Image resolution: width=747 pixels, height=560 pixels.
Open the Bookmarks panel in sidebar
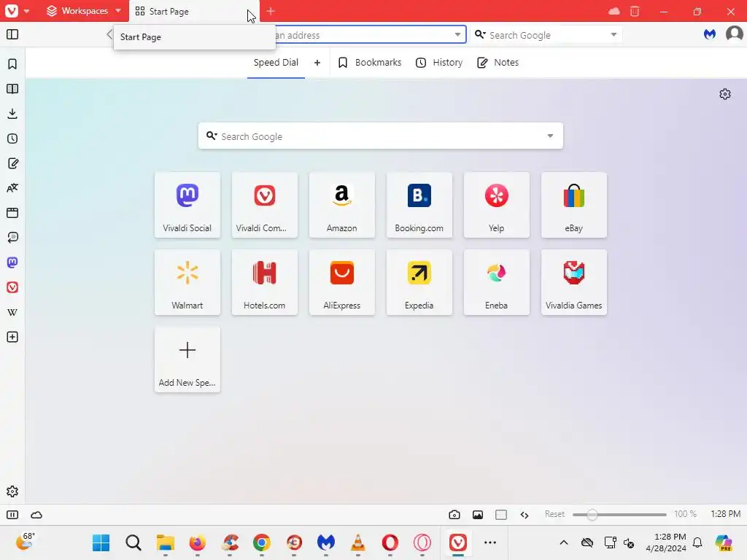click(x=12, y=64)
